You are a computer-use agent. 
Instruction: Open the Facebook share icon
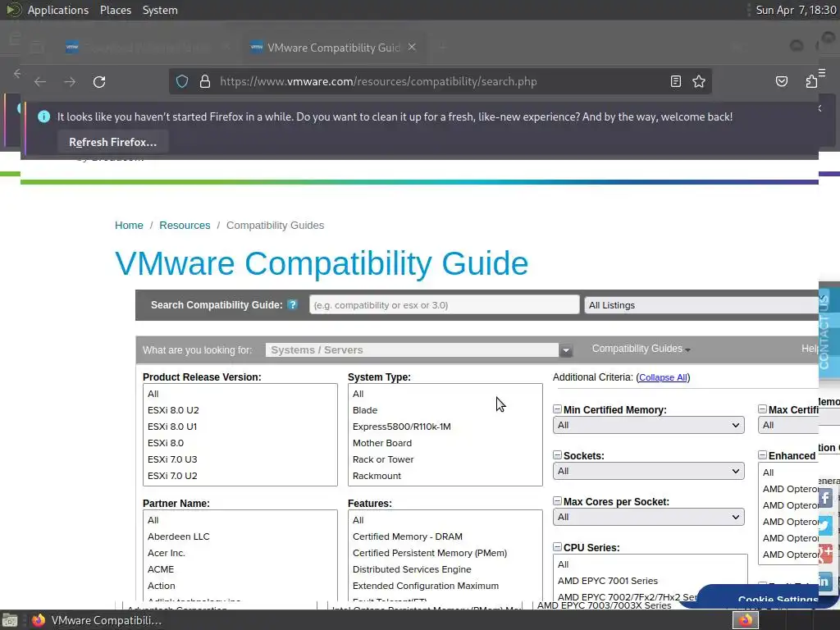tap(825, 498)
